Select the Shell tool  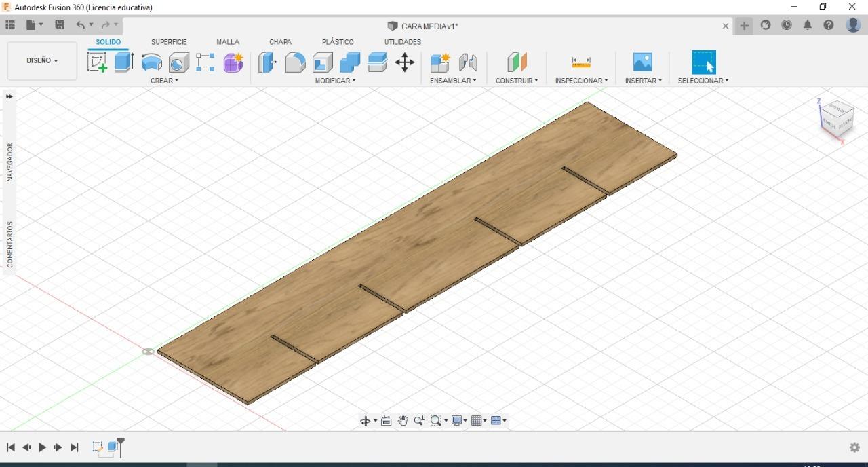pos(322,62)
